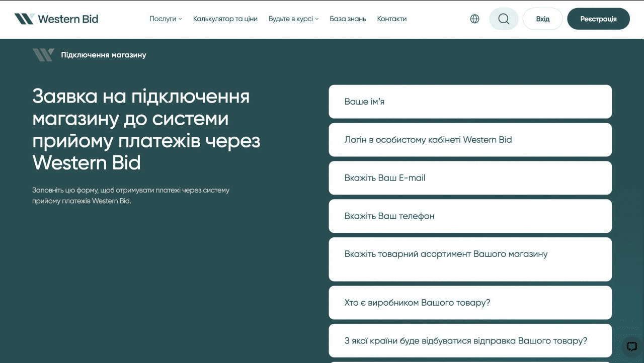Viewport: 644px width, 363px height.
Task: Focus the 'Вкажіть Ваш телефон' field
Action: [x=470, y=216]
